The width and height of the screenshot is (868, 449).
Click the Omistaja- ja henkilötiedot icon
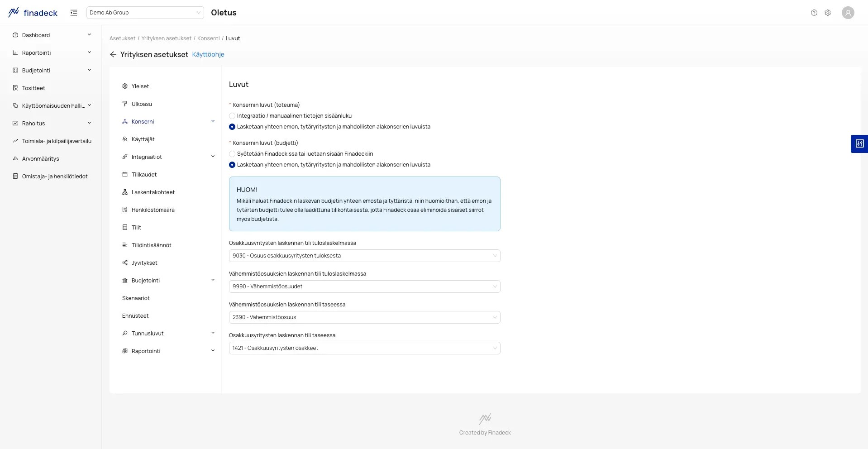pos(15,177)
